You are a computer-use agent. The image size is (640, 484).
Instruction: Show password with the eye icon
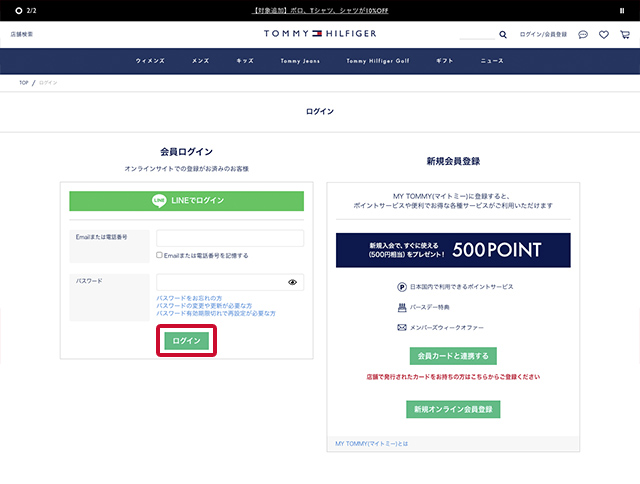pyautogui.click(x=293, y=282)
